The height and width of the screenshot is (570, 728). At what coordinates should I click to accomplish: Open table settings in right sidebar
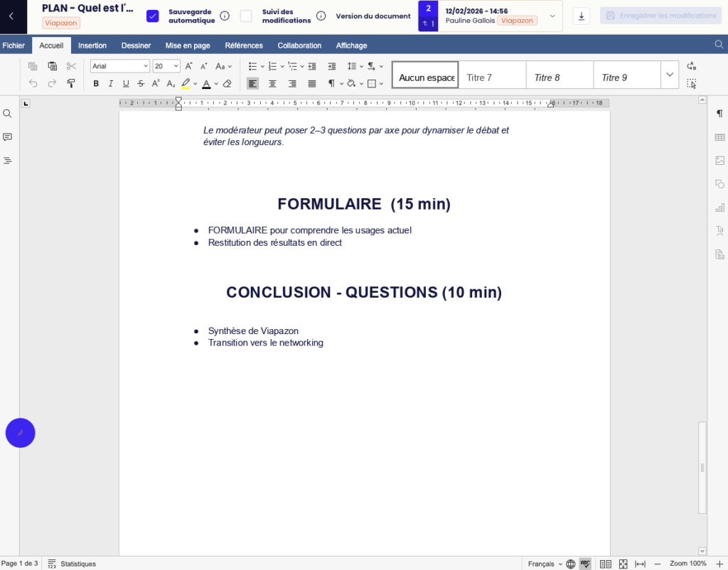coord(719,137)
